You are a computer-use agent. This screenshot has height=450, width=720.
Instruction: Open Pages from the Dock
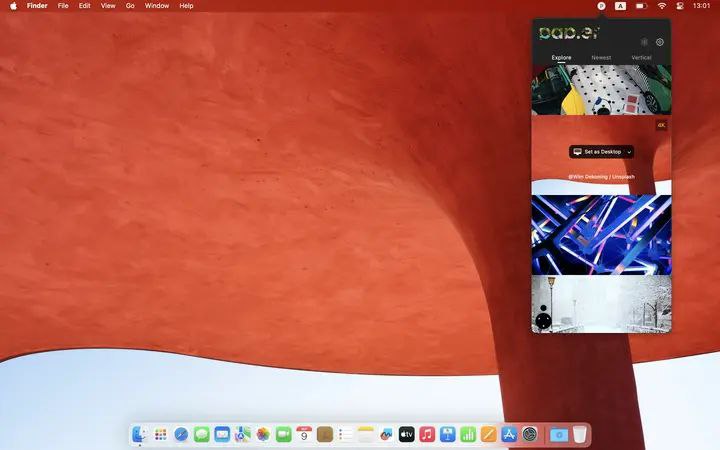(489, 434)
